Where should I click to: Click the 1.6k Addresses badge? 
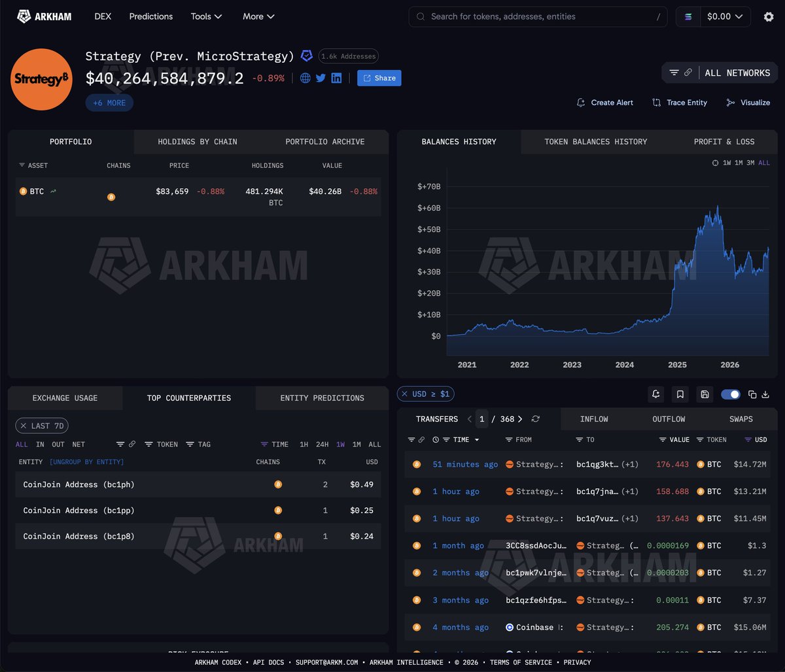coord(348,56)
